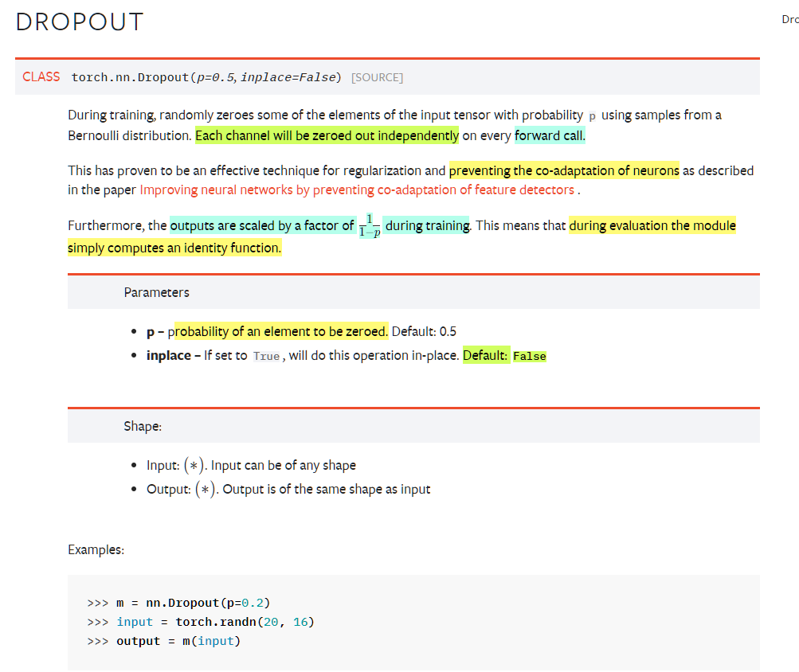Click the yellow "preventing the co-adaptation of neurons" highlight
The image size is (799, 672).
564,170
